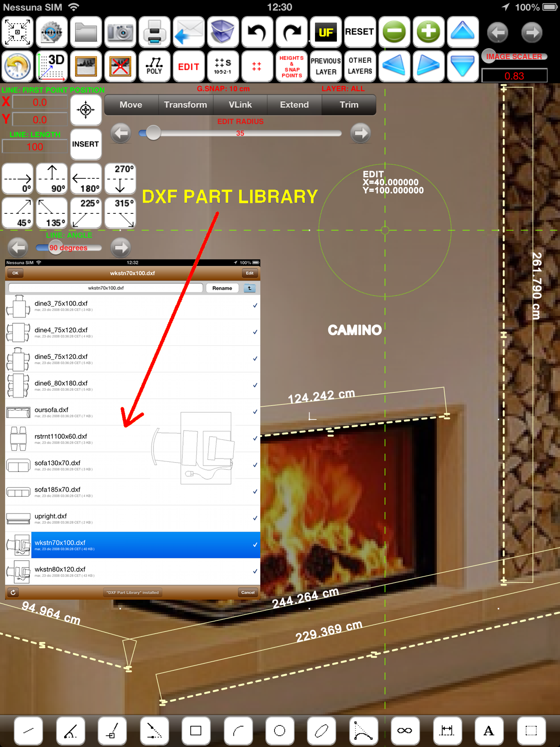
Task: Click folder-up button beside Rename
Action: [x=249, y=288]
